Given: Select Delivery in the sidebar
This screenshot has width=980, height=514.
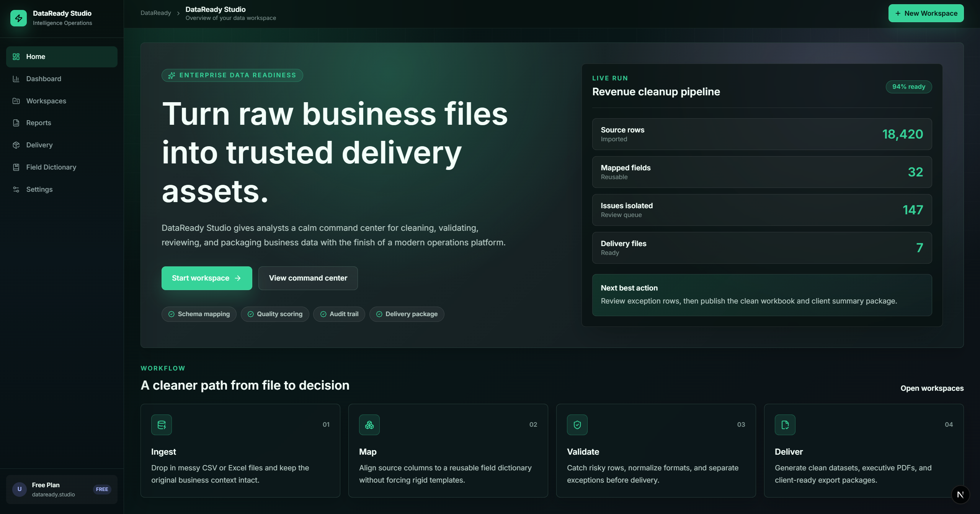Looking at the screenshot, I should pyautogui.click(x=62, y=145).
